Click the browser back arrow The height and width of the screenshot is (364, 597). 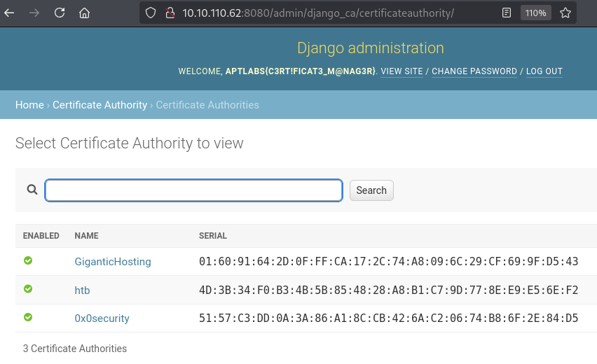click(x=10, y=13)
